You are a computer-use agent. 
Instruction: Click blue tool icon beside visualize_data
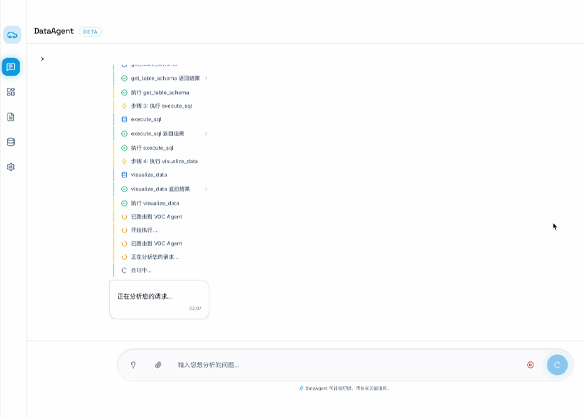124,175
